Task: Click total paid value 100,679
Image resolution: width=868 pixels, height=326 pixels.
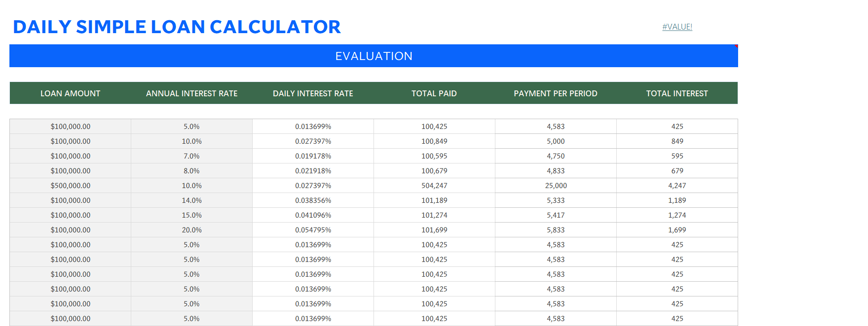Action: pos(434,171)
